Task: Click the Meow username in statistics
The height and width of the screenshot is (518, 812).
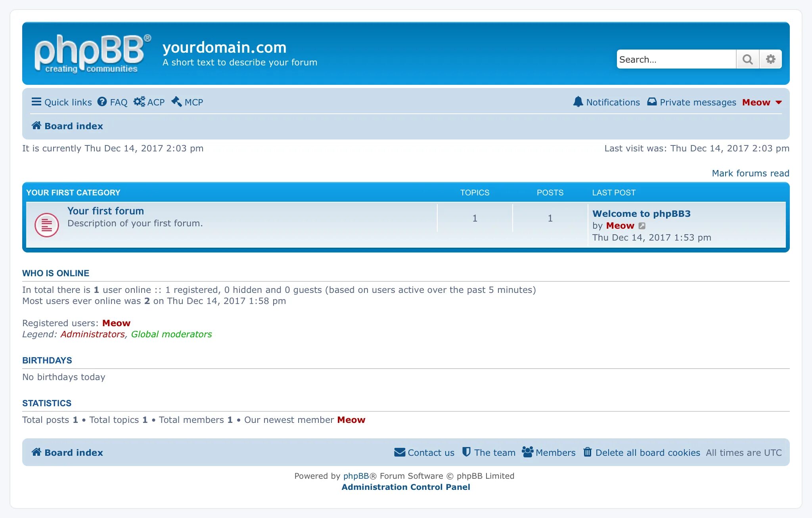Action: click(350, 420)
